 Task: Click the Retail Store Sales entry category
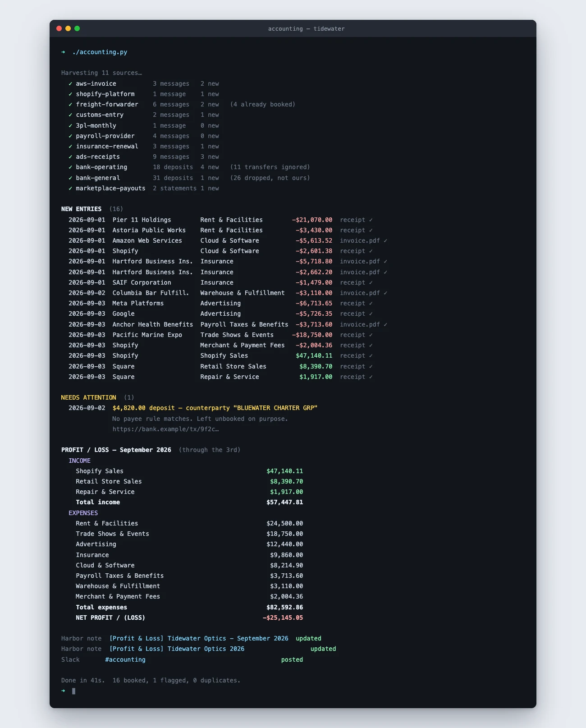(x=233, y=366)
